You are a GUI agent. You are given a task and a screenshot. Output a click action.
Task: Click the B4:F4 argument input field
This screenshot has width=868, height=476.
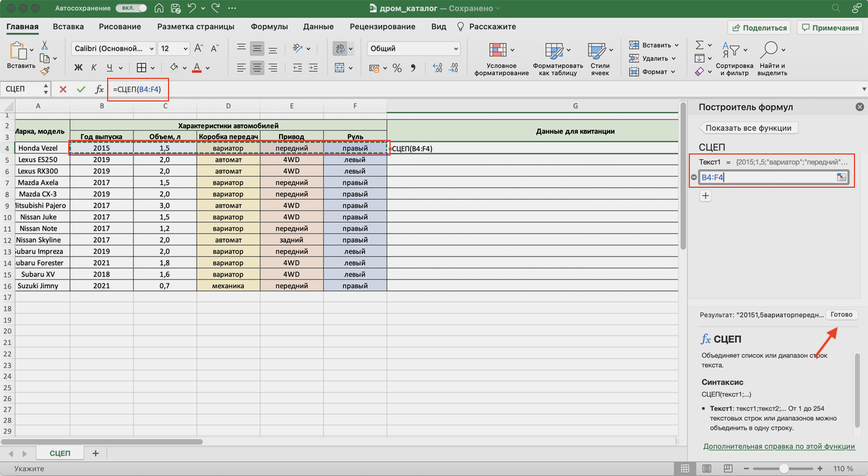pyautogui.click(x=767, y=177)
